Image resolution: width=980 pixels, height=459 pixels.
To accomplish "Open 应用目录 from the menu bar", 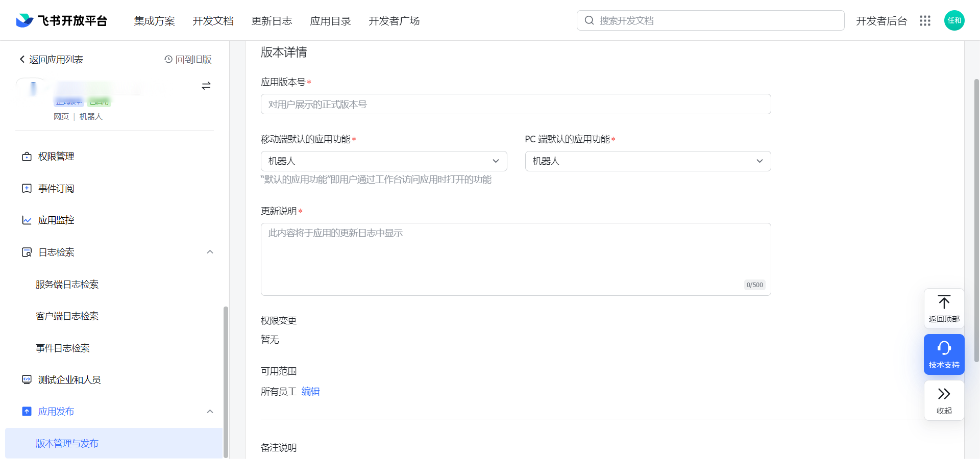I will pos(330,21).
